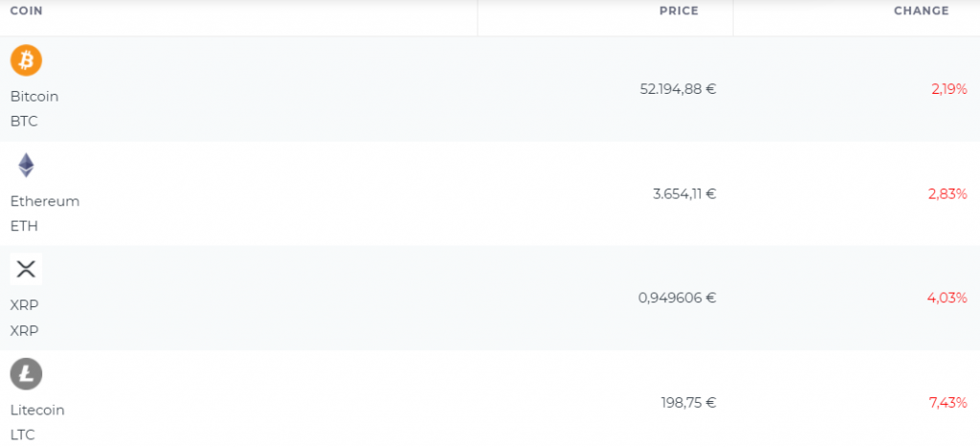Click the XRP 4,03% change value
Screen dimensions: 980x447
[947, 299]
